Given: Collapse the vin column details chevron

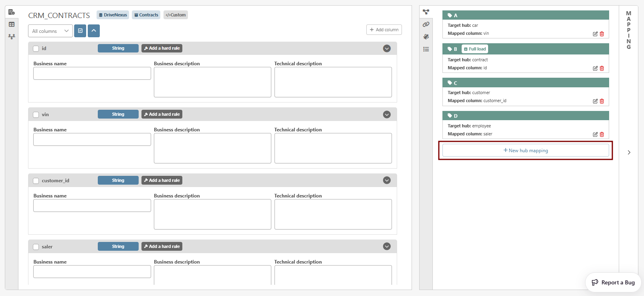Looking at the screenshot, I should click(x=387, y=115).
